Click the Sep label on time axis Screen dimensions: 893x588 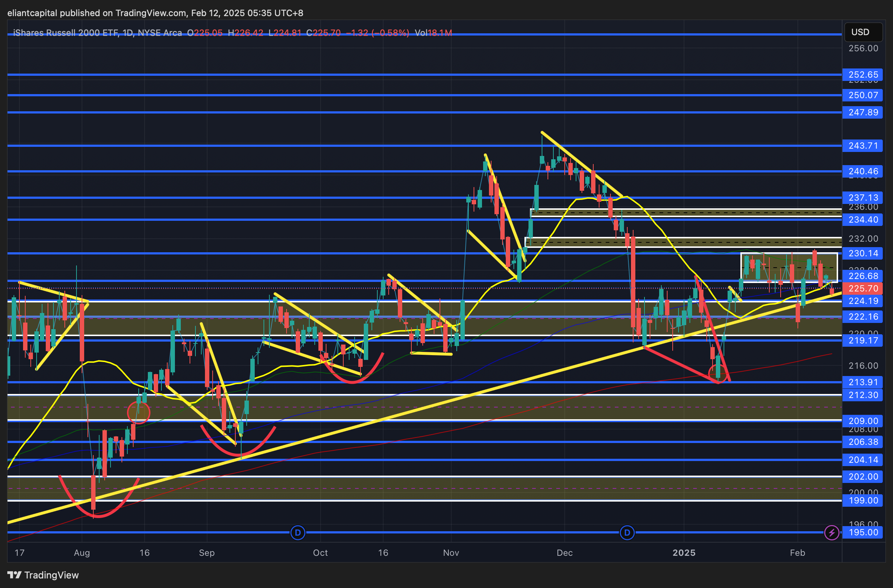pos(207,553)
